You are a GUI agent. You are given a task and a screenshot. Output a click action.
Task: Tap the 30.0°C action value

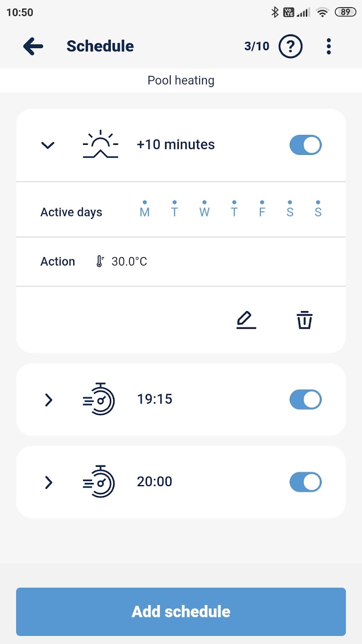(x=129, y=262)
